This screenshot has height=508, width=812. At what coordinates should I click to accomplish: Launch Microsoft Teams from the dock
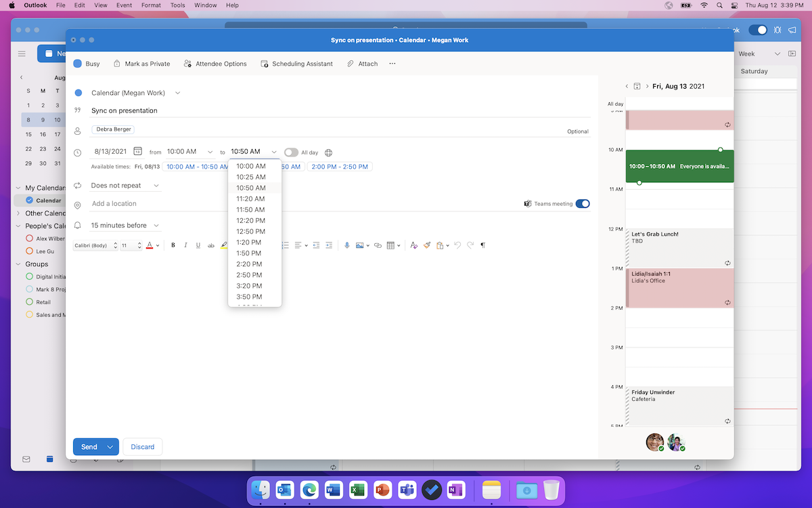coord(407,490)
